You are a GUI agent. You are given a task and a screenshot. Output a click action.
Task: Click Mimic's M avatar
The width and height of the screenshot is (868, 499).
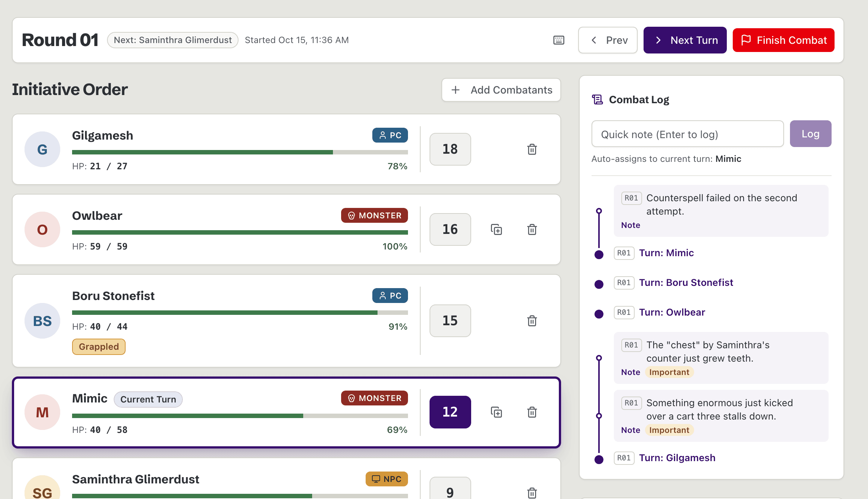42,412
